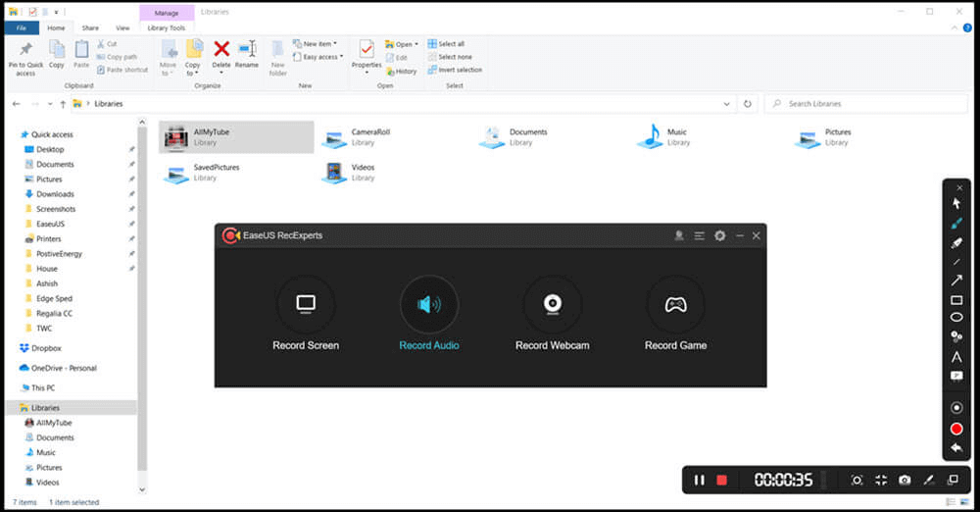Click Pin to Quick access
This screenshot has width=980, height=512.
click(25, 58)
